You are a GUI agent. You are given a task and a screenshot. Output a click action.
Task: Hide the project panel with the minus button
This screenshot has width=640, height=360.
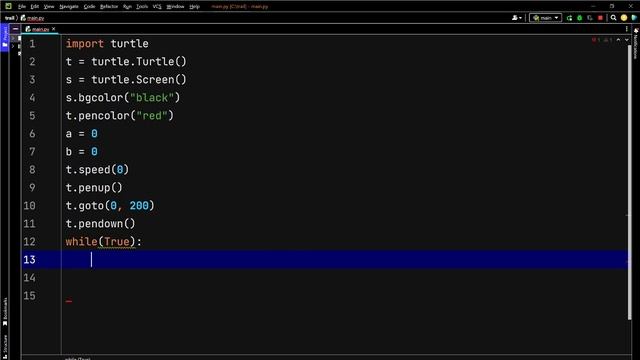pyautogui.click(x=16, y=29)
